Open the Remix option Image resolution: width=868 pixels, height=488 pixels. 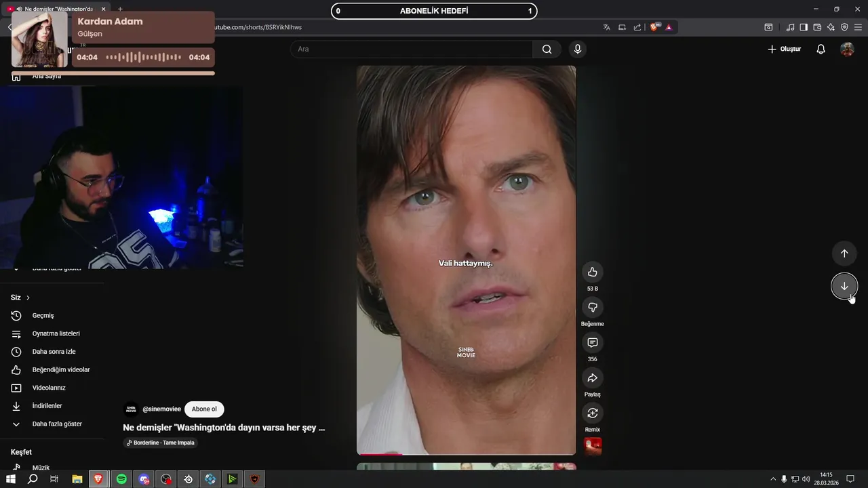pyautogui.click(x=592, y=413)
